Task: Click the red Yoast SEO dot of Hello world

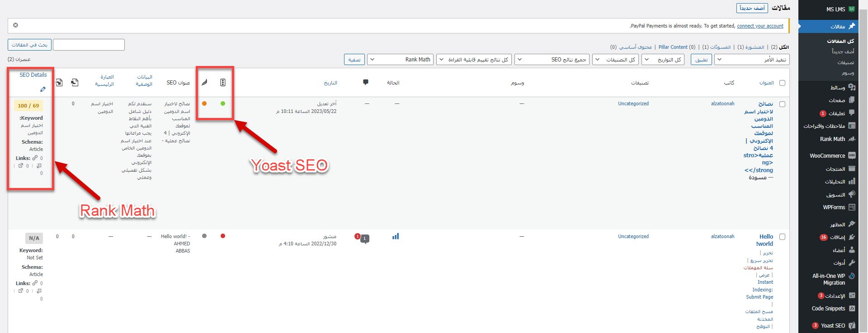Action: 223,236
